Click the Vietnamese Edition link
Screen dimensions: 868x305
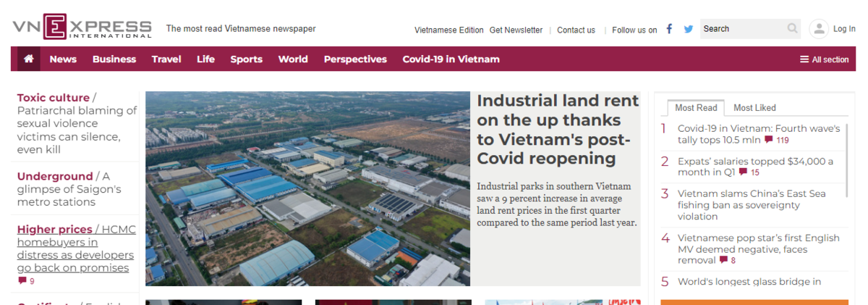point(449,30)
